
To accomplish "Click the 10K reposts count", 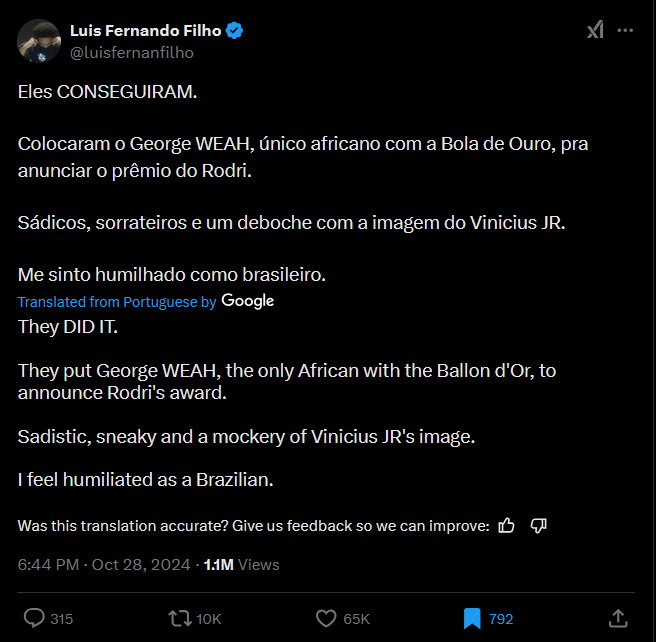I will (209, 619).
